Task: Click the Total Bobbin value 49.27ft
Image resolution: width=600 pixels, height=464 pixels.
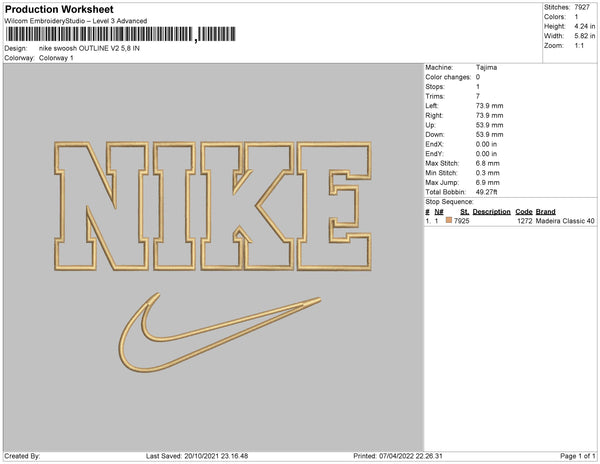Action: [x=486, y=192]
